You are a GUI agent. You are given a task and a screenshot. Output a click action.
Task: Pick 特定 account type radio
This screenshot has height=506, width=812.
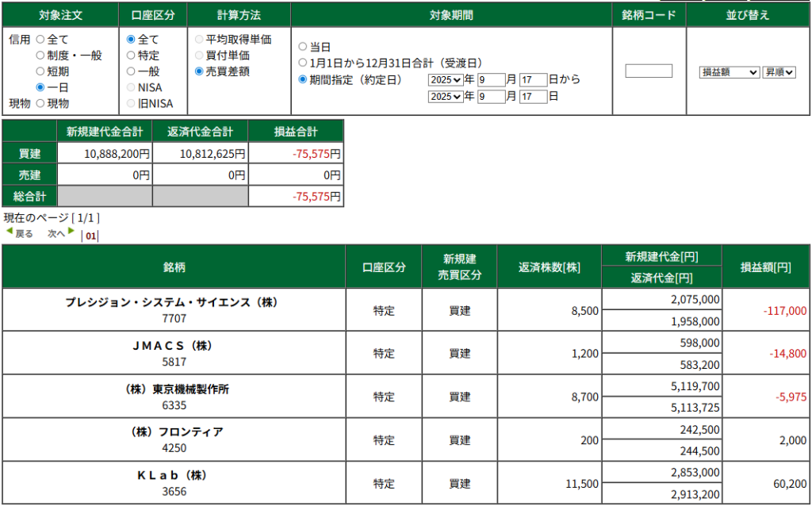coord(131,56)
